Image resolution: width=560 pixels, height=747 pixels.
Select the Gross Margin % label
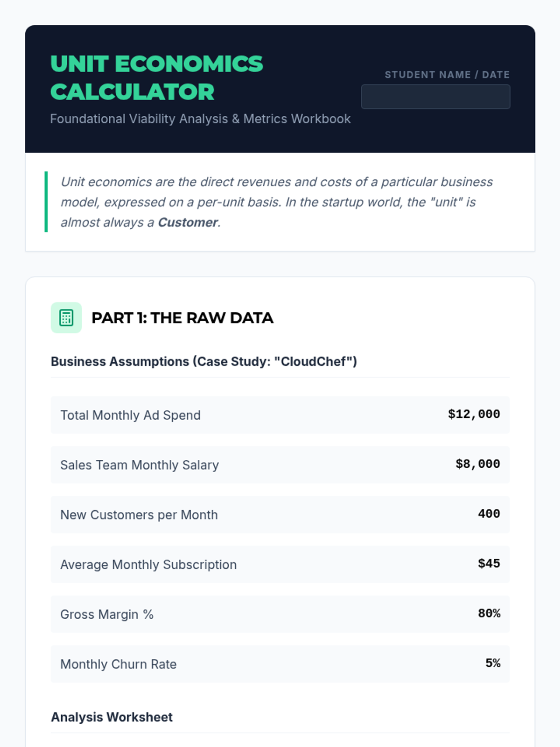pyautogui.click(x=107, y=614)
